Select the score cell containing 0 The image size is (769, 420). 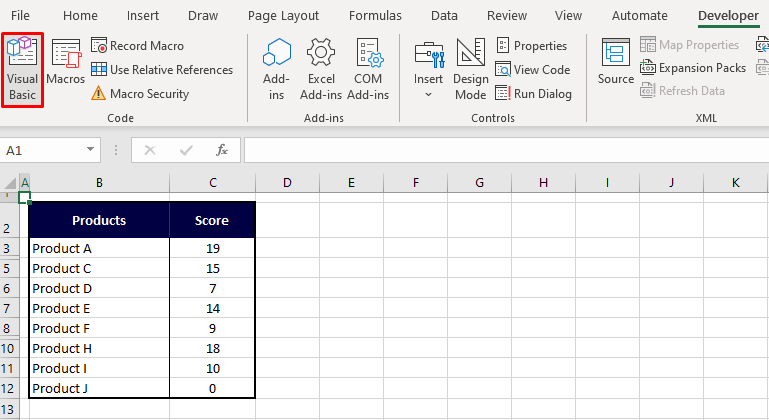tap(212, 388)
